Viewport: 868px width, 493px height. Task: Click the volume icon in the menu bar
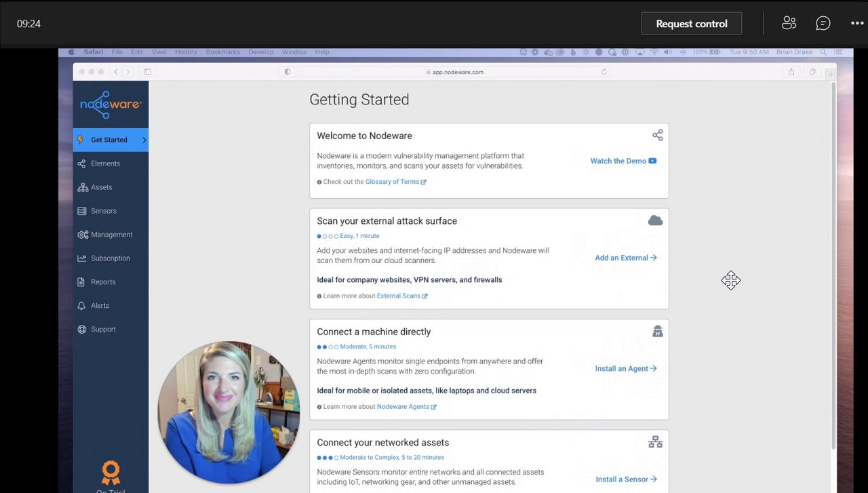(668, 52)
